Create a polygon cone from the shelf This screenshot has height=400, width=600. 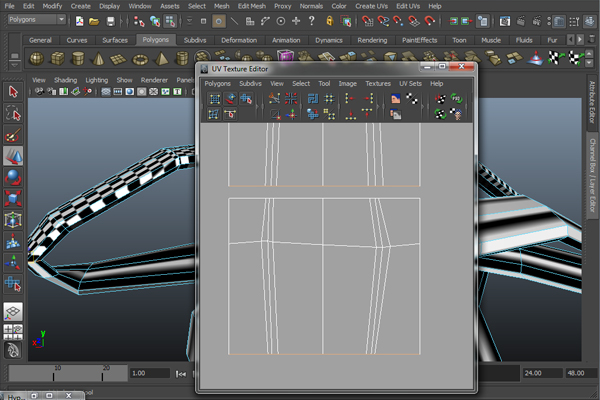[98, 59]
